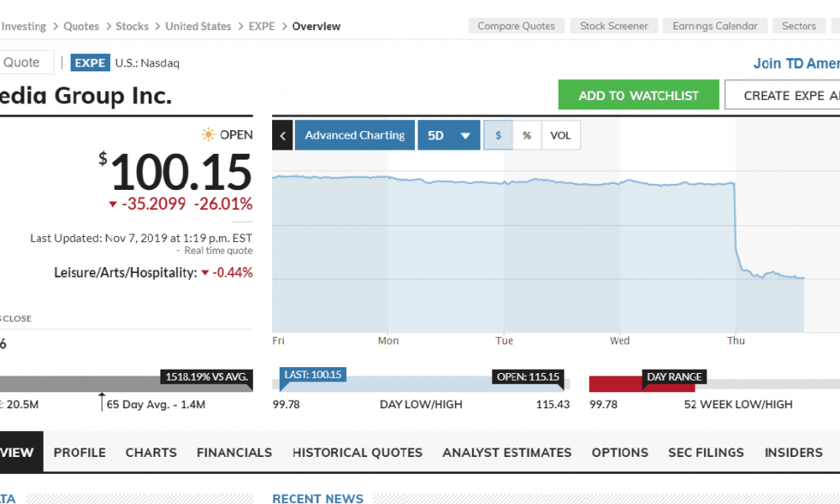Go to United States in the breadcrumb
The width and height of the screenshot is (840, 504).
(198, 26)
